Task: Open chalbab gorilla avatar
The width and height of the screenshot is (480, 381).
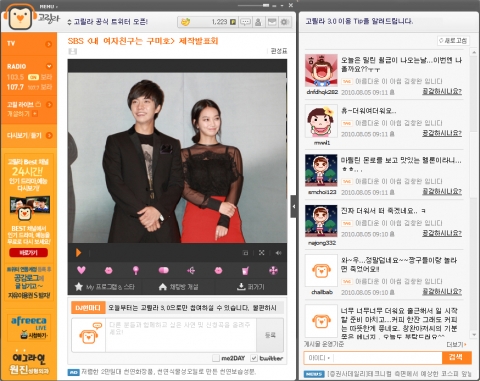Action: point(321,271)
